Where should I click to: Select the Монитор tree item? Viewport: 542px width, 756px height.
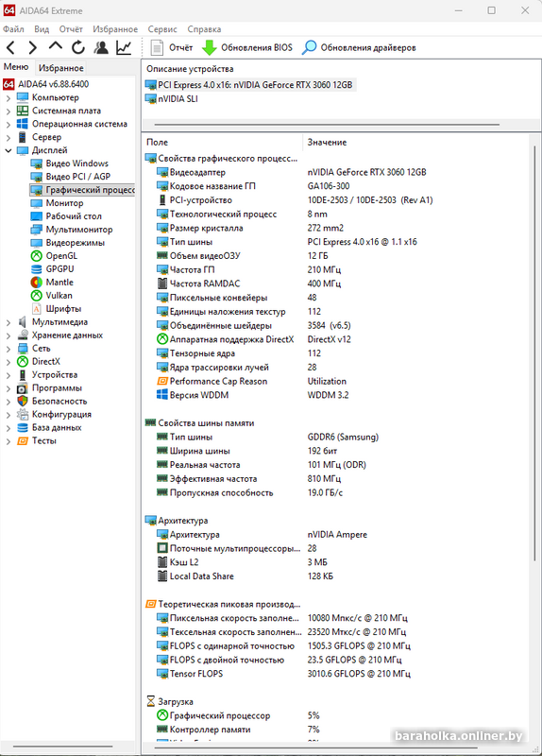click(x=64, y=203)
